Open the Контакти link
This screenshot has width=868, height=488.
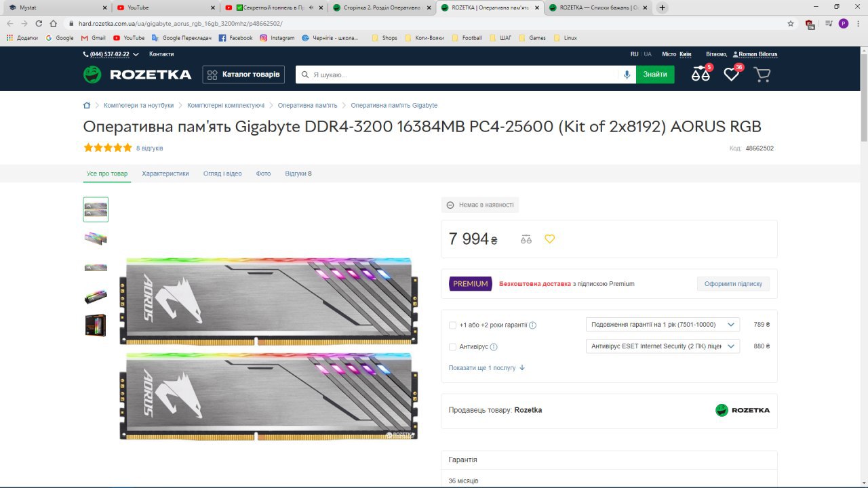point(161,54)
